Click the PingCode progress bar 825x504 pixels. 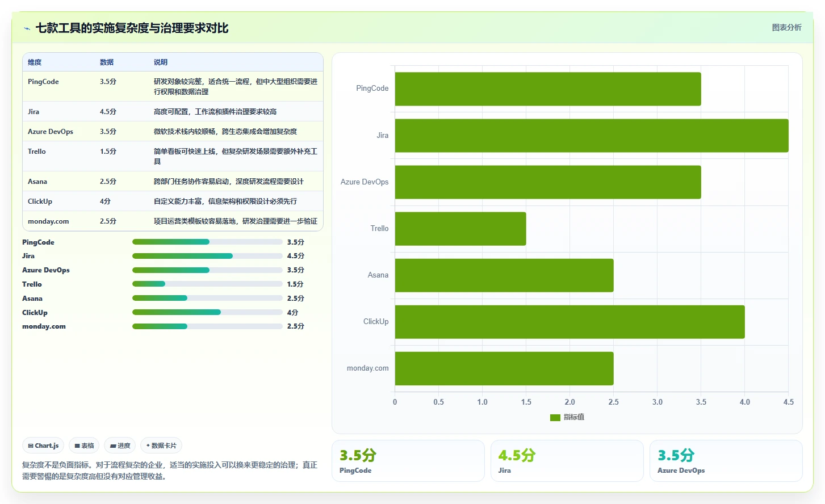pos(207,242)
